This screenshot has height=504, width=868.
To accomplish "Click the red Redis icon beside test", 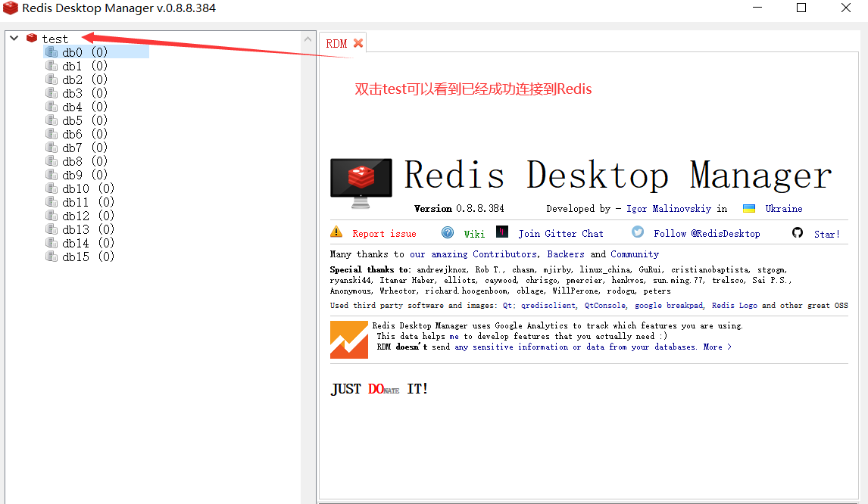I will [32, 38].
